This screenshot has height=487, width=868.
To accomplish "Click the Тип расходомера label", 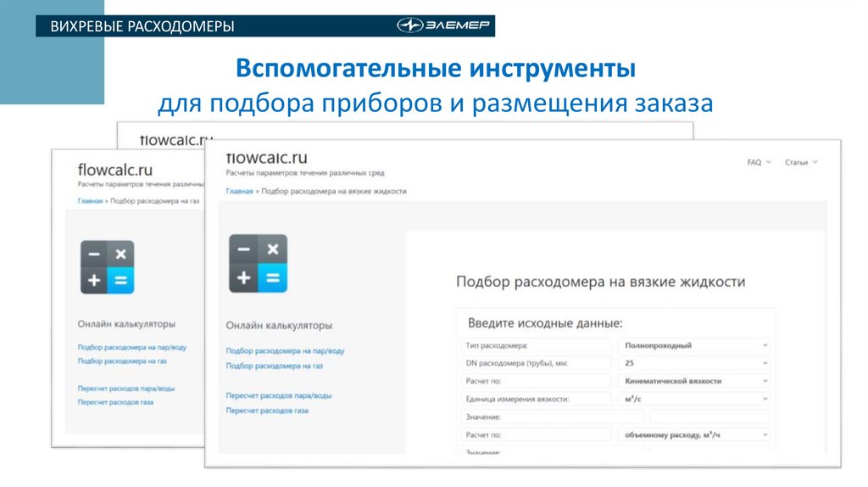I will (x=497, y=345).
